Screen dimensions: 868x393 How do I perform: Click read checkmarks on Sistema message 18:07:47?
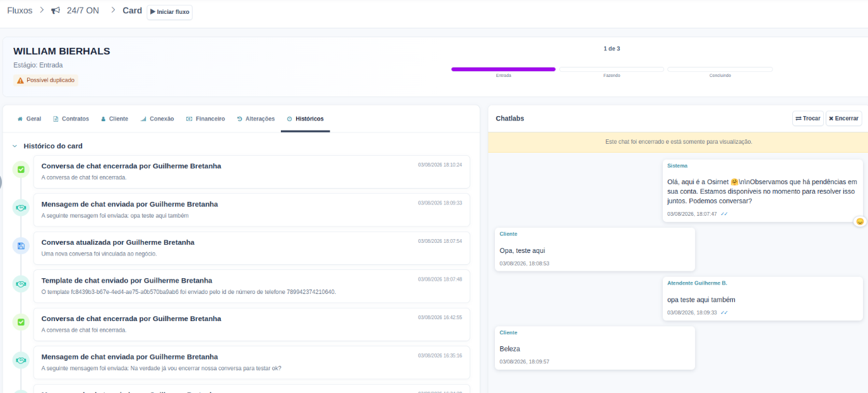pos(724,214)
